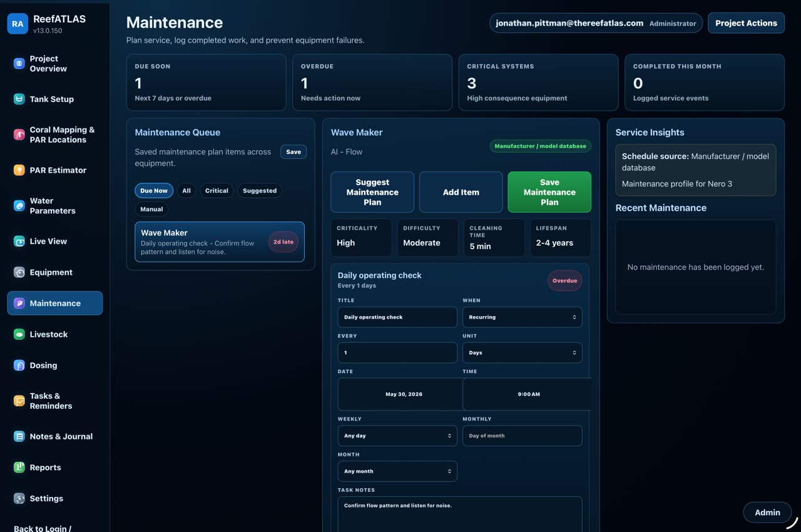Viewport: 801px width, 532px height.
Task: Click the Completed This Month card
Action: 705,83
